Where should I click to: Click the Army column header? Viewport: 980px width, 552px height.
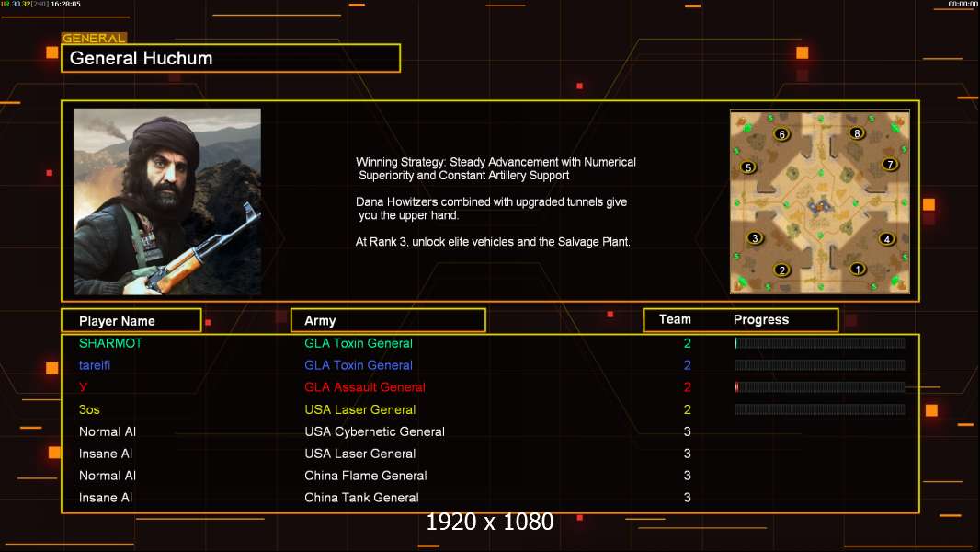388,321
